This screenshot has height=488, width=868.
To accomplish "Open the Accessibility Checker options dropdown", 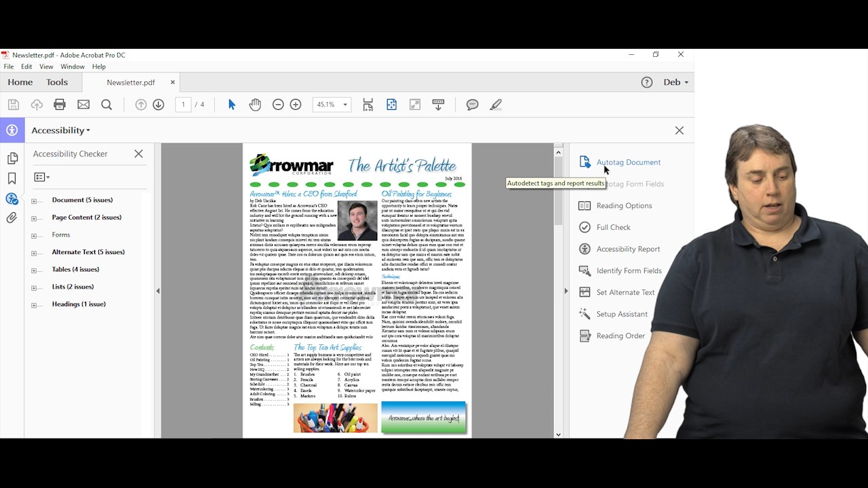I will pos(42,178).
